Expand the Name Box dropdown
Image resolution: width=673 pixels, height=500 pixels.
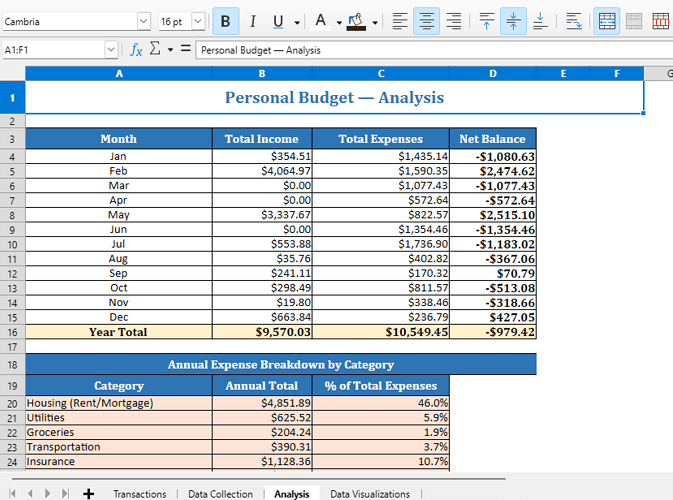[x=111, y=50]
